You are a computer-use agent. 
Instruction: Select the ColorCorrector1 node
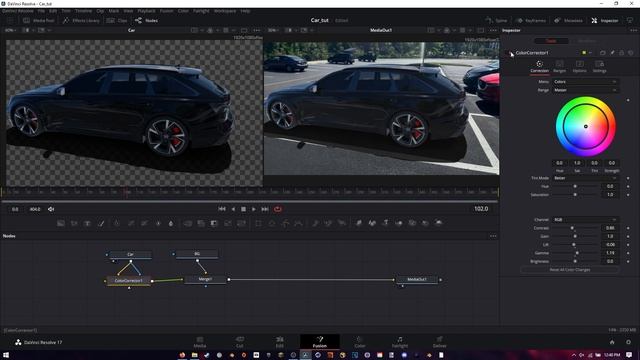(x=128, y=281)
